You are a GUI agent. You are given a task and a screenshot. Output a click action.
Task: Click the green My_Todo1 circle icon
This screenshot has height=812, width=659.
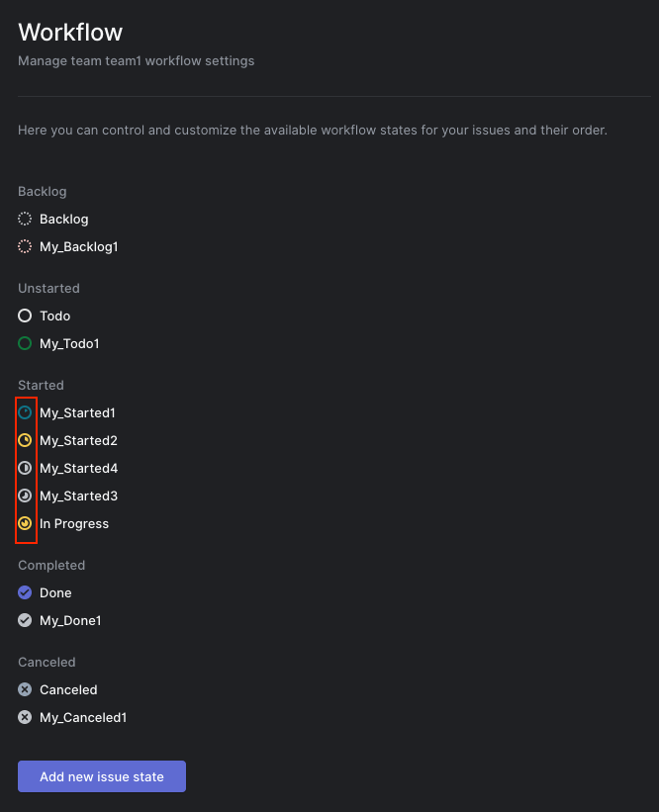coord(25,343)
